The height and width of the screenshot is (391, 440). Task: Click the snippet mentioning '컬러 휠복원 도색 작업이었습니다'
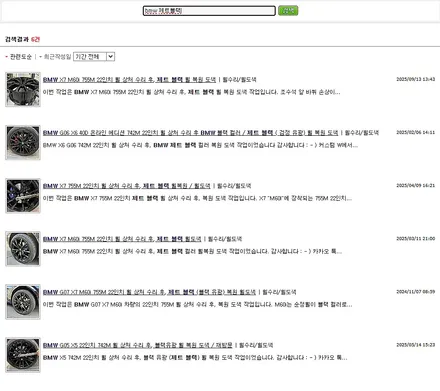point(192,251)
